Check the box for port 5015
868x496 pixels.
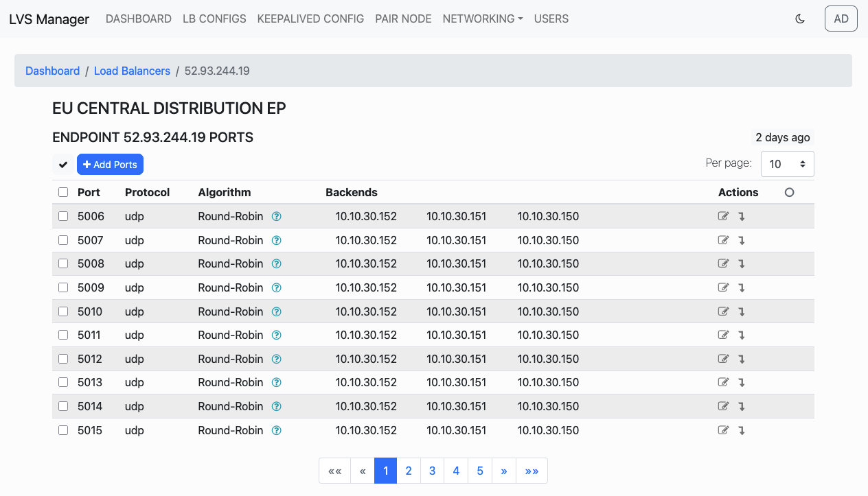click(63, 430)
